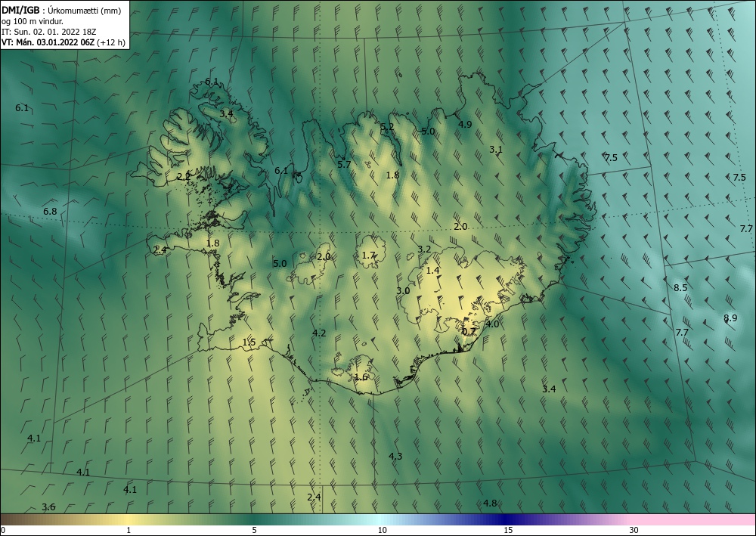Click the 4.2 value on the map
Viewport: 756px width, 536px height.
coord(319,333)
